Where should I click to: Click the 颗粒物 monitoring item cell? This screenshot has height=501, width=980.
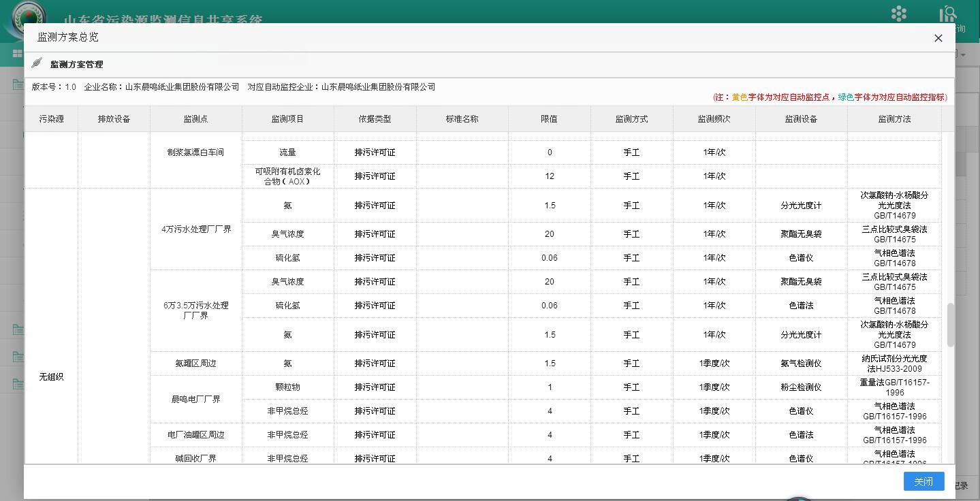[x=287, y=387]
